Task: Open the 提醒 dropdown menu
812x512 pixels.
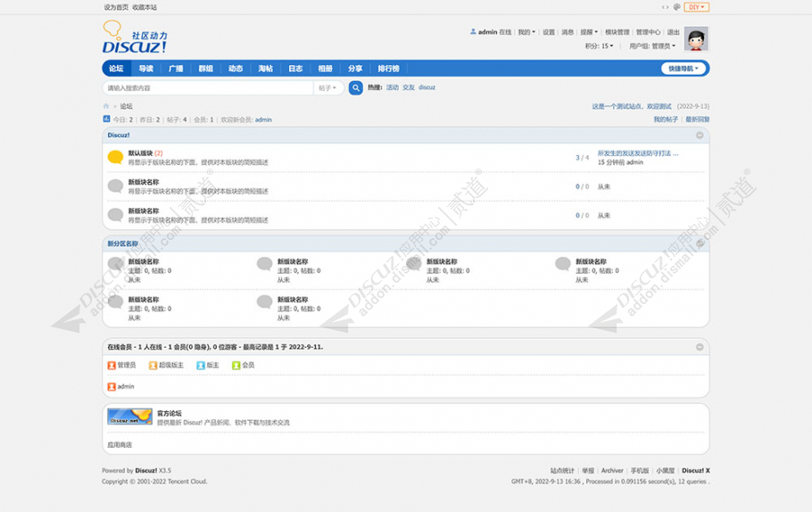Action: (x=589, y=32)
